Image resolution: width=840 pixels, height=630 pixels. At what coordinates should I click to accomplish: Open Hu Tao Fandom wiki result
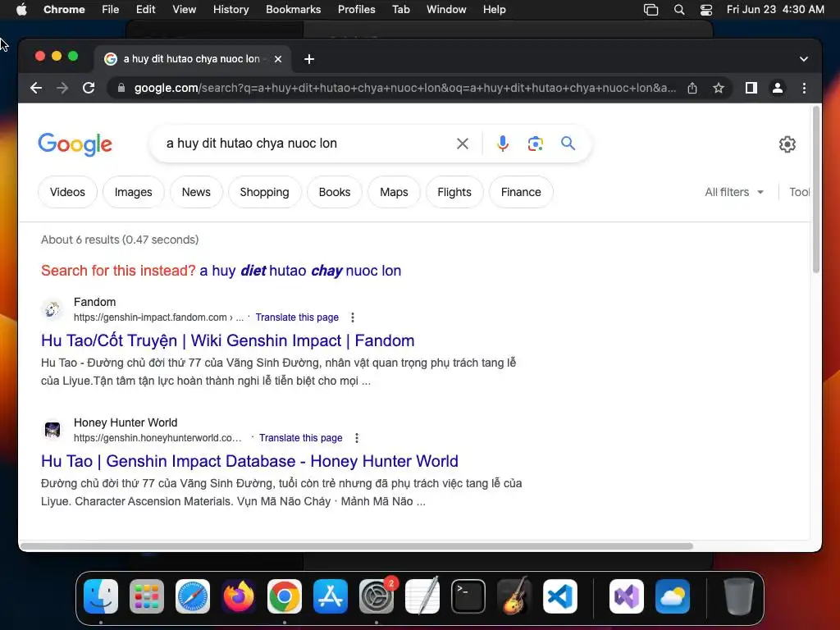click(x=228, y=340)
